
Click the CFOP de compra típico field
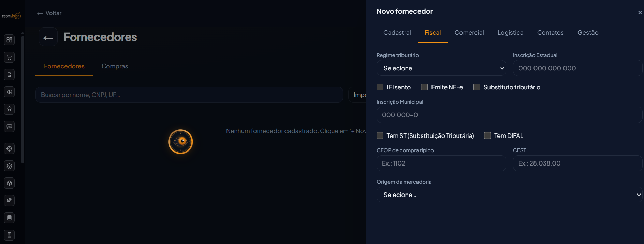click(441, 163)
